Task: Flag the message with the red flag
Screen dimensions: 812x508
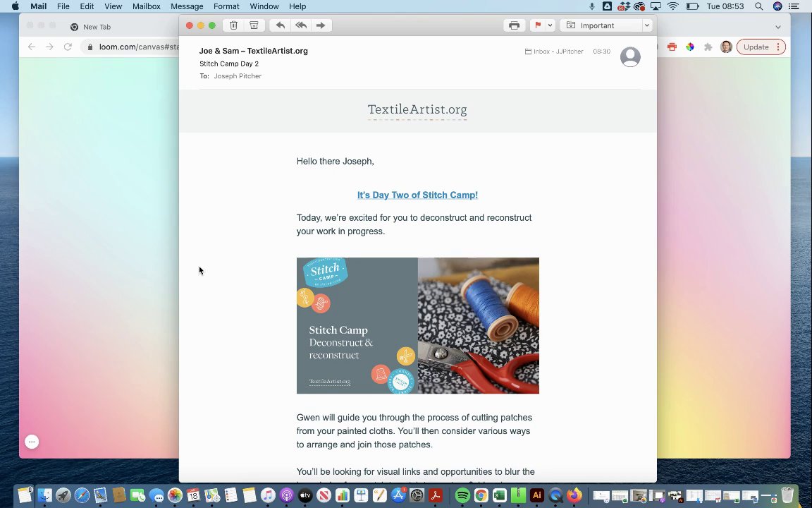Action: click(538, 25)
